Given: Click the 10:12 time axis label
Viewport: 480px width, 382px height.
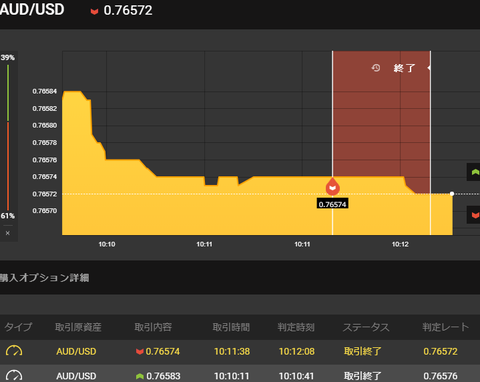Looking at the screenshot, I should click(x=400, y=244).
